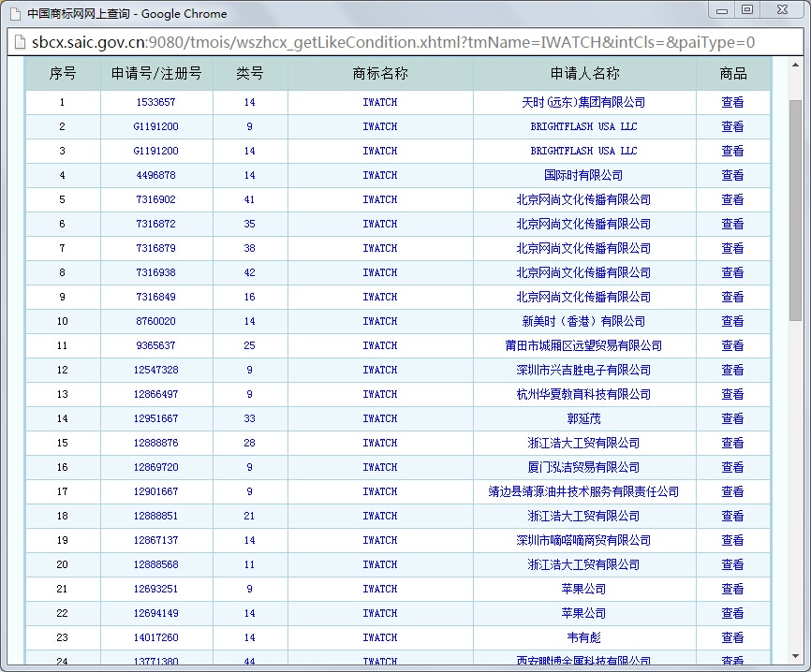Open registration number 8760020
Screen dimensions: 811x672
click(x=155, y=321)
